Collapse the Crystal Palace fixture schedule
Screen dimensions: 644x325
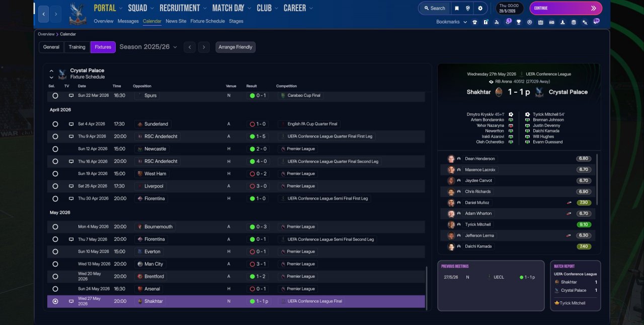coord(51,71)
